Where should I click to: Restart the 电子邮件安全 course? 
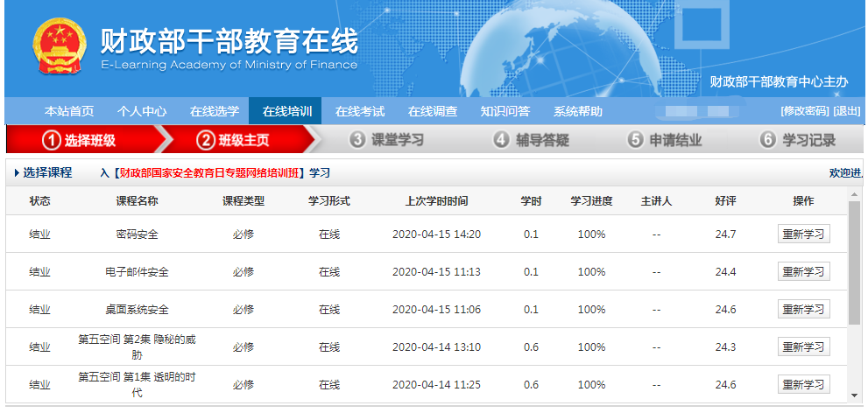point(803,272)
